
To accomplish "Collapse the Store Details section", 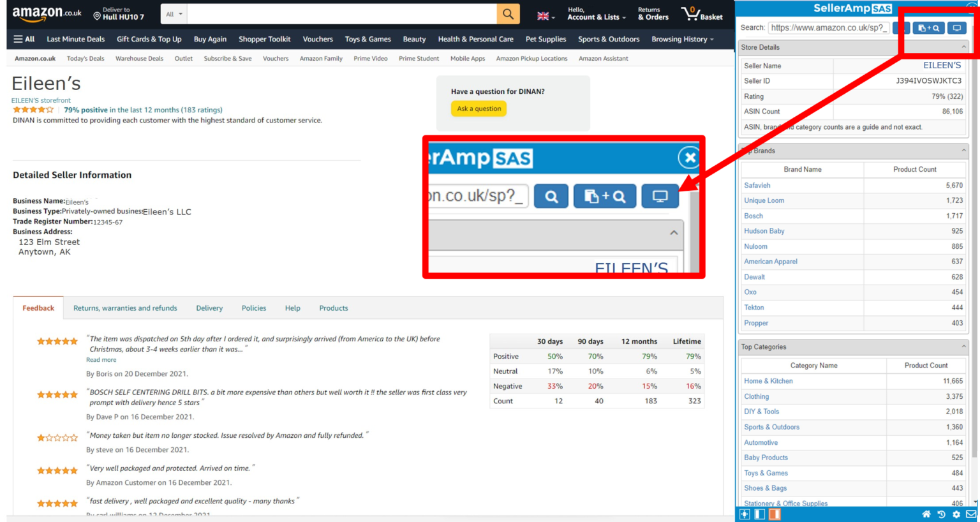I will pos(963,47).
